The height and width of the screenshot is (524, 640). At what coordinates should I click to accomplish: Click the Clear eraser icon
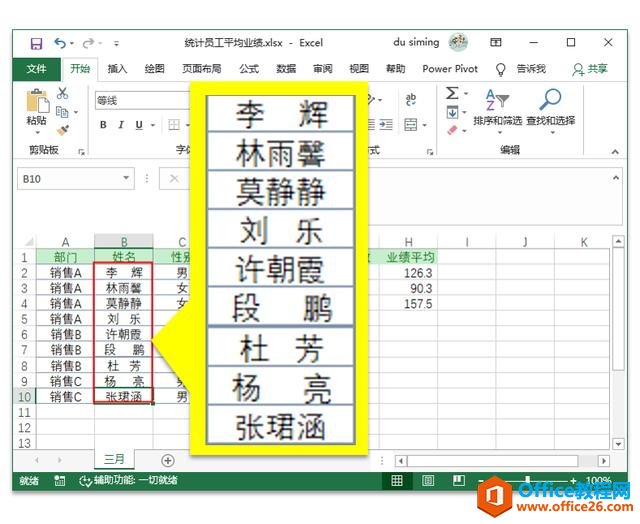(x=452, y=130)
